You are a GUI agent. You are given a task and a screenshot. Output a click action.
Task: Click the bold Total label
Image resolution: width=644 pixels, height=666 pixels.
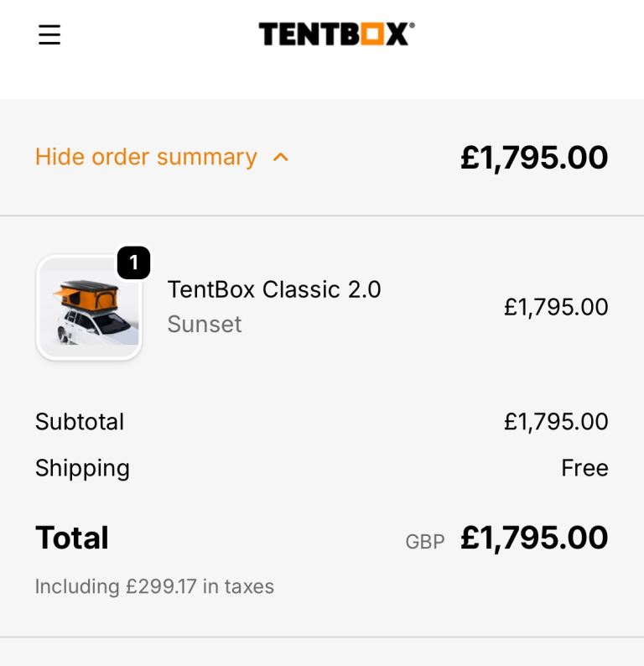point(72,538)
